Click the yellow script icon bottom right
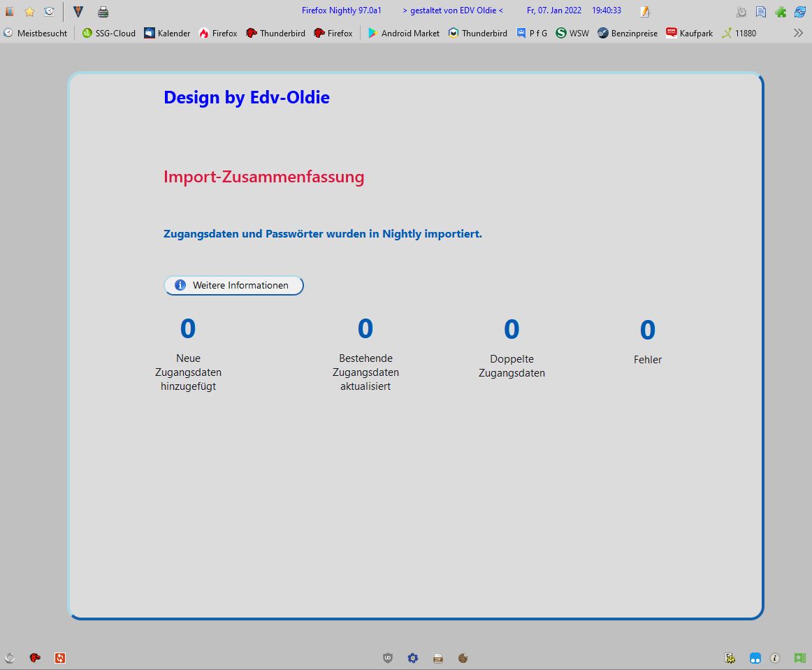 pos(730,658)
